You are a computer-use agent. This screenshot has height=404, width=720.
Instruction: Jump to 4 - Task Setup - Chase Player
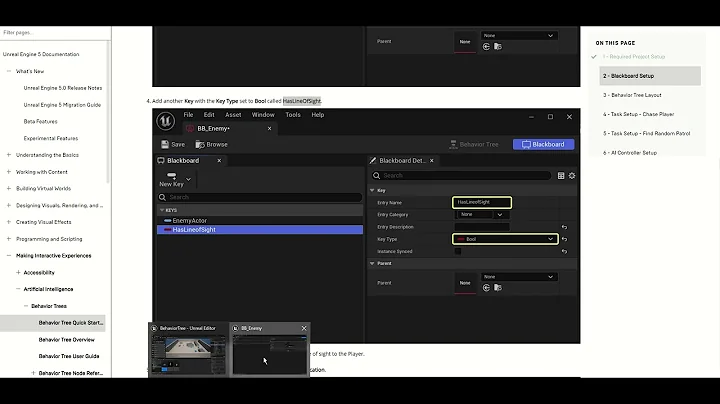639,114
